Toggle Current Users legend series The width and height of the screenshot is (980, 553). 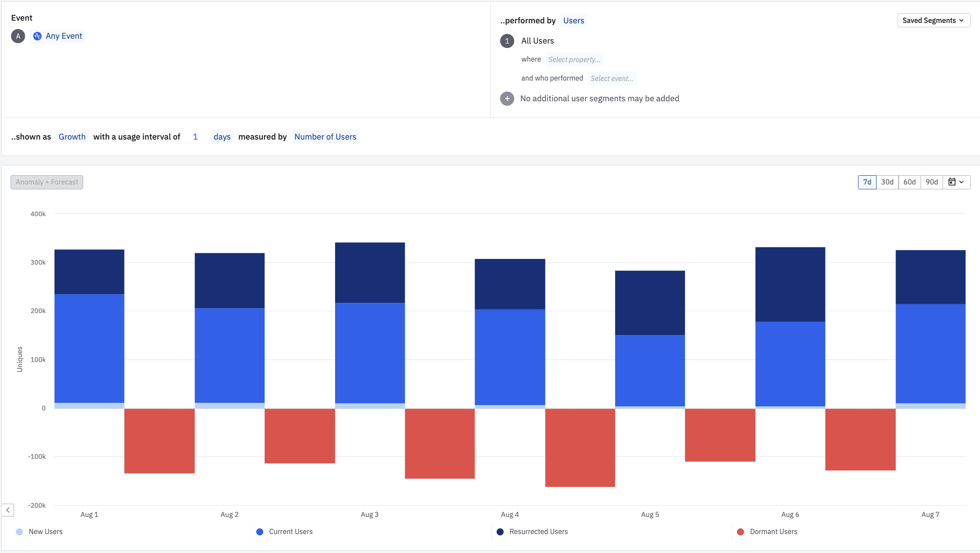point(284,532)
